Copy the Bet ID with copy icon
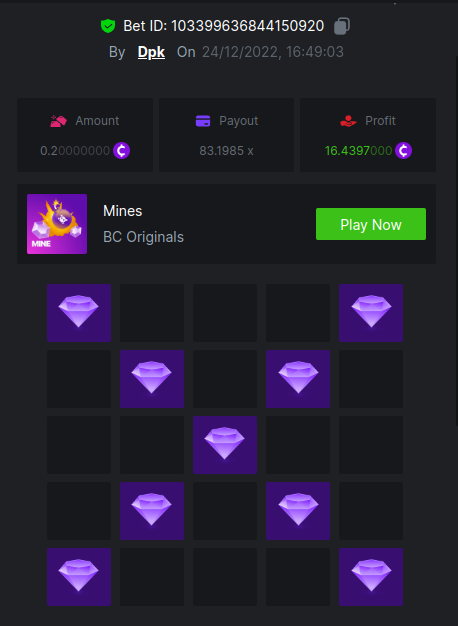The image size is (458, 626). tap(342, 26)
